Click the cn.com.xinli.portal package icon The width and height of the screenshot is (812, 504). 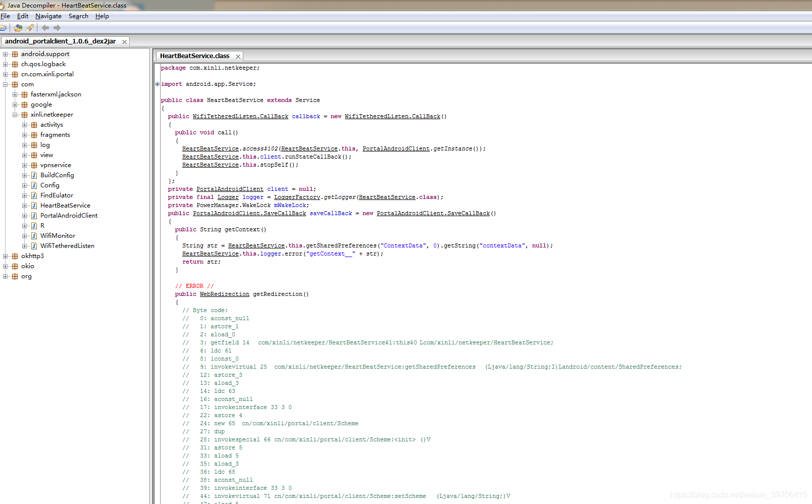[15, 74]
